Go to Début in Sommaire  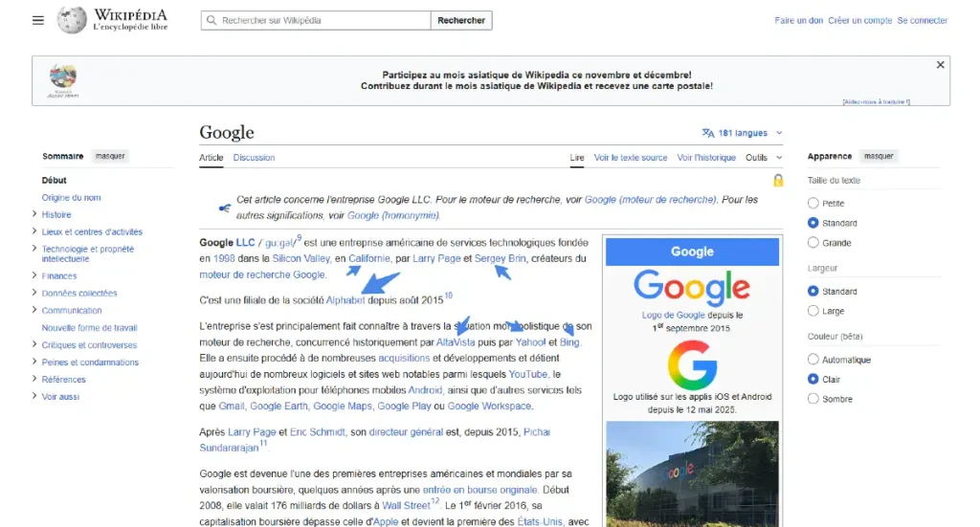click(55, 180)
